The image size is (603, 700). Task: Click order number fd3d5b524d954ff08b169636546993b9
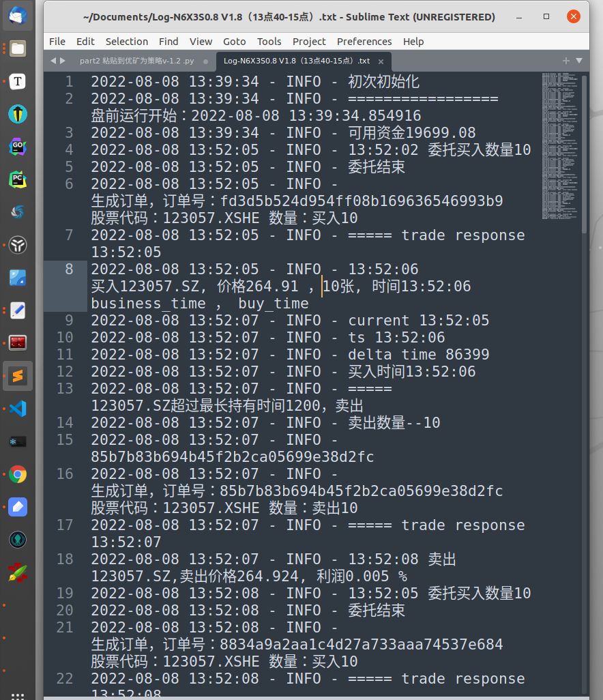coord(362,201)
